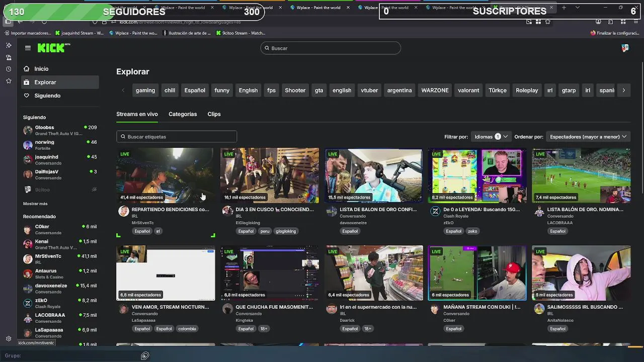Open the De 0 a LEYENDA stream thumbnail
Viewport: 644px width, 362px height.
[477, 175]
